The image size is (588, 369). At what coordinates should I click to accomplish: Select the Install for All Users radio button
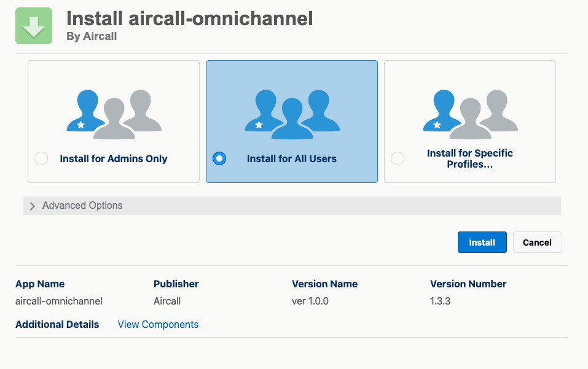219,158
